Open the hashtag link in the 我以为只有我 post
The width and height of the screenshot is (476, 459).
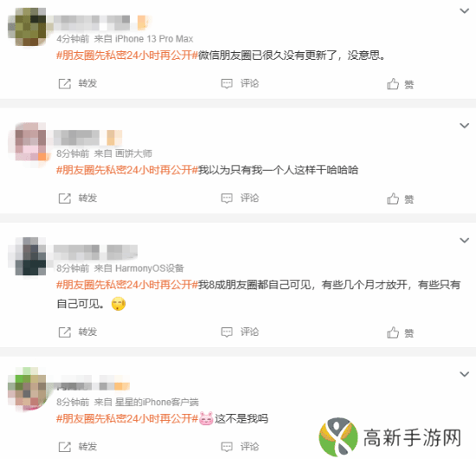click(127, 170)
